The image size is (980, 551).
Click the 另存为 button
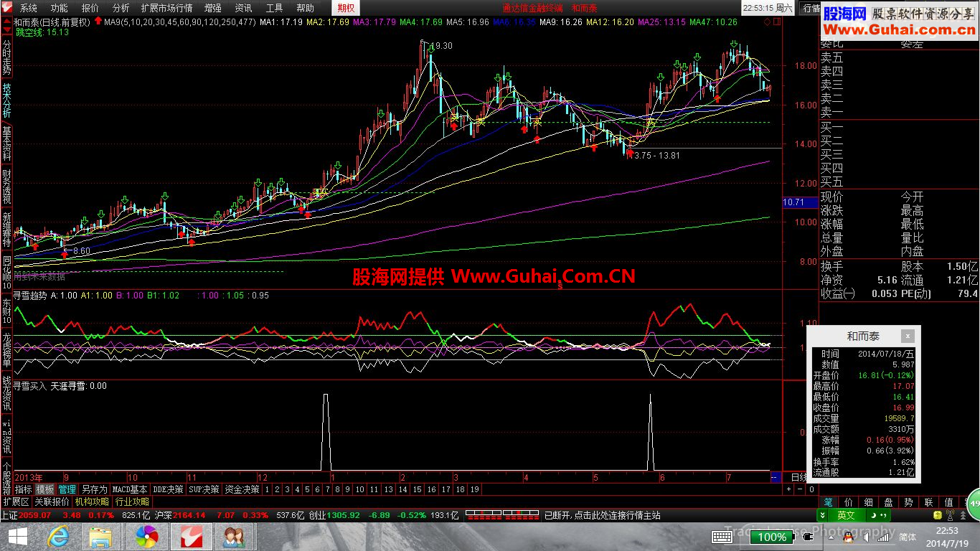pos(94,489)
